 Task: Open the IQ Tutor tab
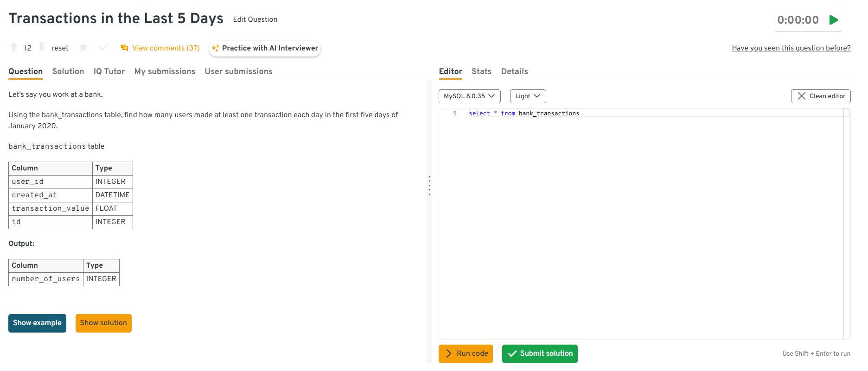(109, 71)
